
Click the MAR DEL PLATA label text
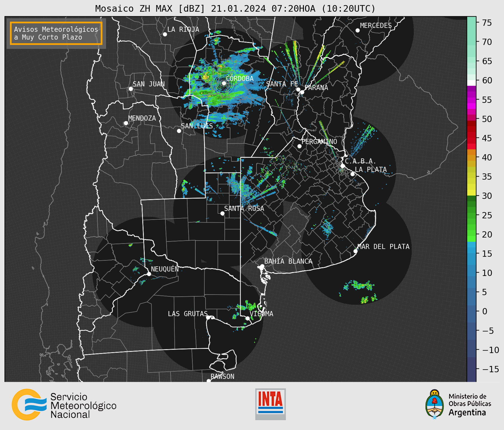[x=383, y=247]
